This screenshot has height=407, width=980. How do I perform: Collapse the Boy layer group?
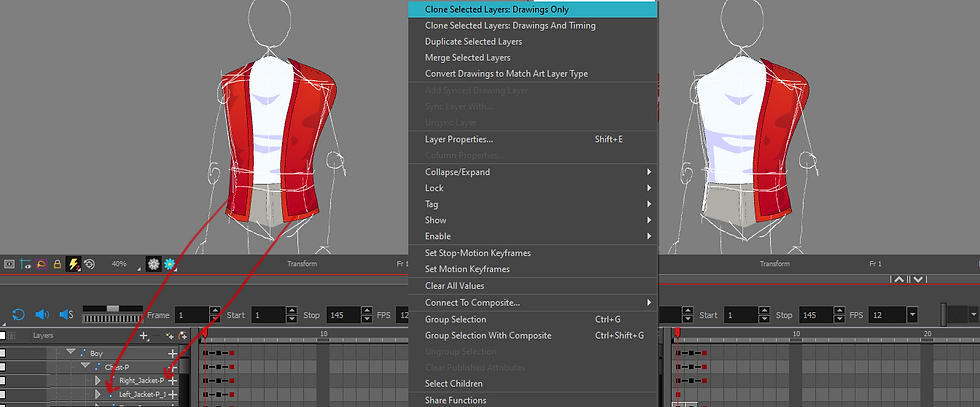(x=71, y=353)
